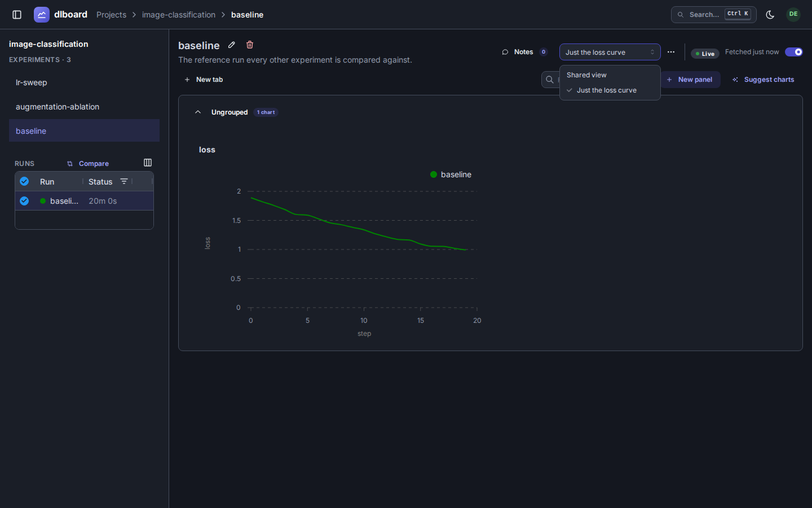The image size is (812, 508).
Task: Delete baseline experiment with trash icon
Action: pos(250,45)
